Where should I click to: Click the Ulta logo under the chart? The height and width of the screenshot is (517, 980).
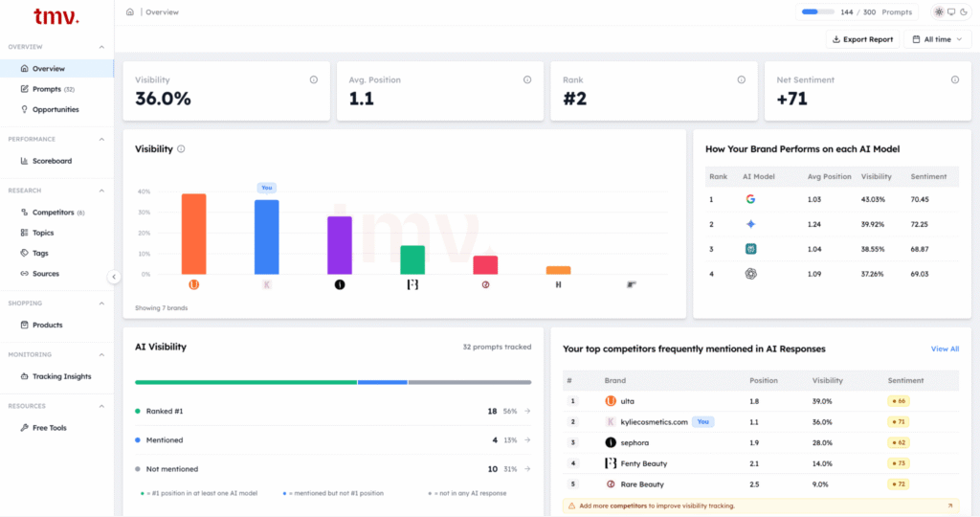point(193,284)
